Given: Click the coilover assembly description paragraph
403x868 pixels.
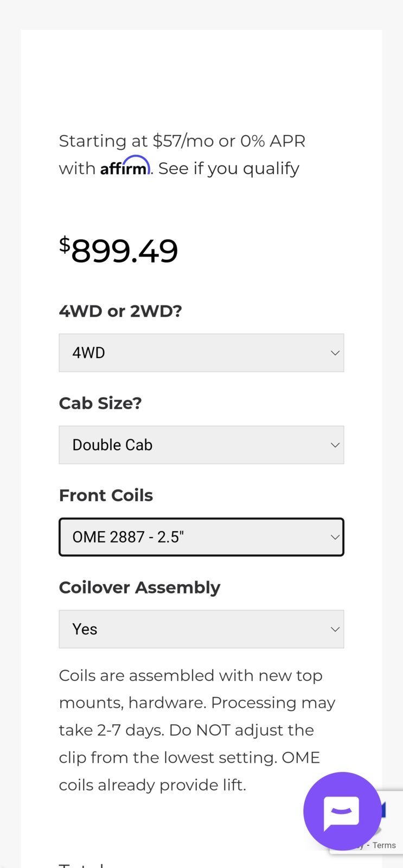Looking at the screenshot, I should click(x=197, y=730).
